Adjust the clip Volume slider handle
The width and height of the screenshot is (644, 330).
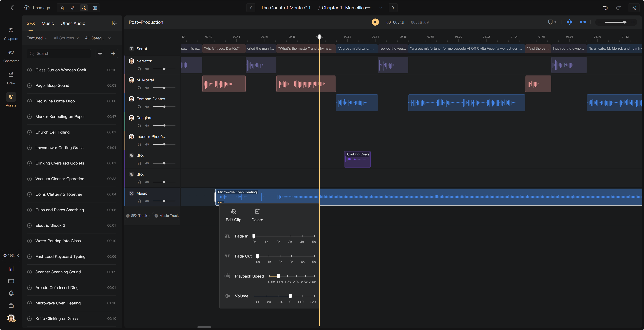coord(290,296)
